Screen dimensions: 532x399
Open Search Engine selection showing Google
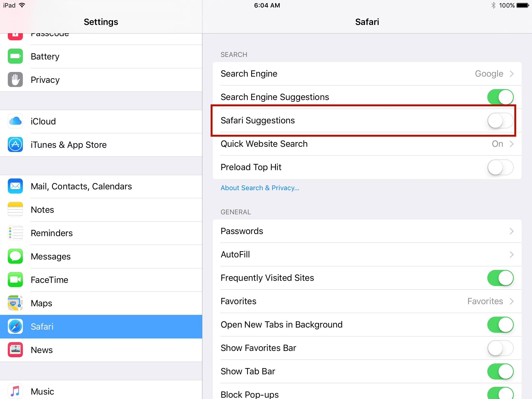point(367,74)
